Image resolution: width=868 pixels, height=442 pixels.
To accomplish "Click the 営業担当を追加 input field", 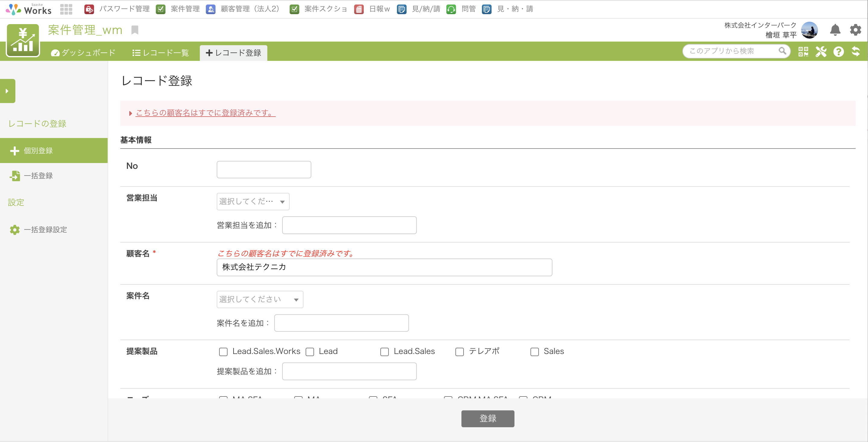I will tap(349, 225).
